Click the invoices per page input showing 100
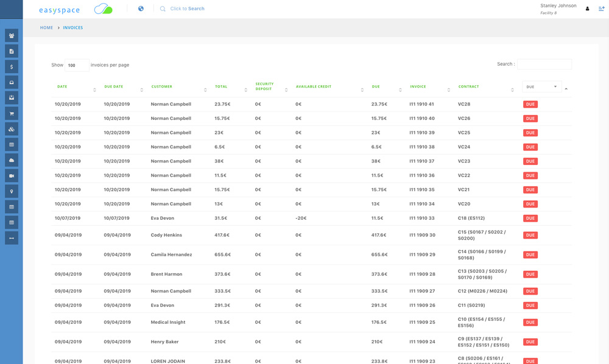The image size is (609, 364). (77, 65)
